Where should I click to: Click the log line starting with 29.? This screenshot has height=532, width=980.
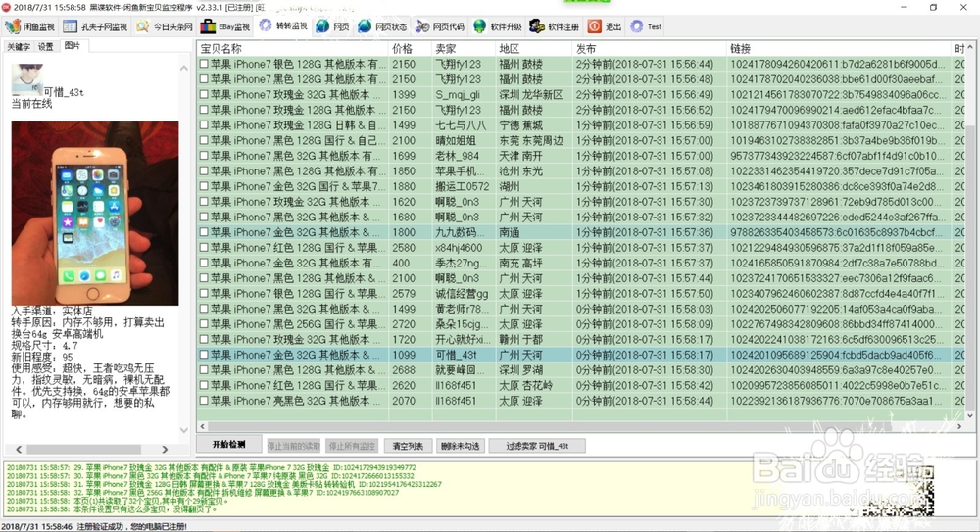coord(212,467)
